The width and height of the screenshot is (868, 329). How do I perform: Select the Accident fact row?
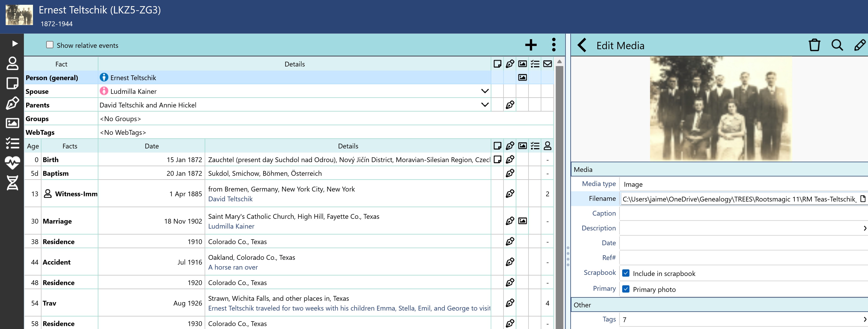(57, 262)
